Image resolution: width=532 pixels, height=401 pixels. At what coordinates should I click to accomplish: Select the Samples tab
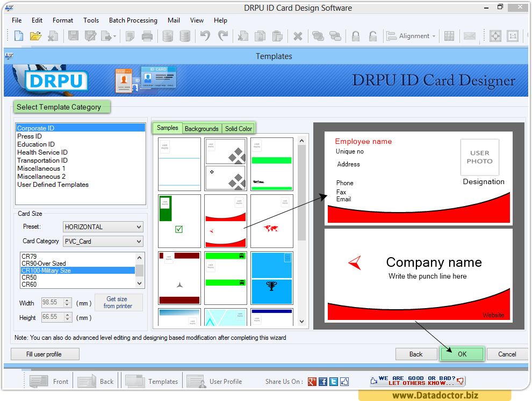click(168, 128)
